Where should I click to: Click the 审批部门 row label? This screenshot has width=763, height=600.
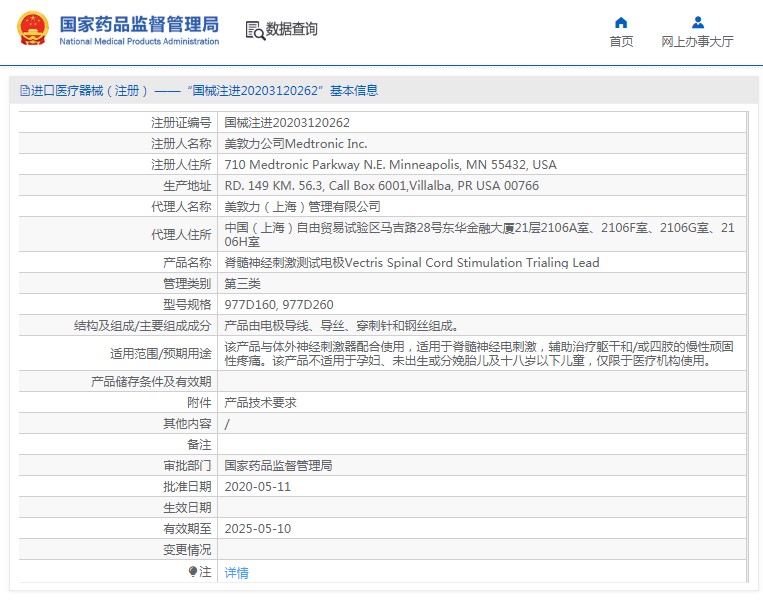tap(187, 466)
